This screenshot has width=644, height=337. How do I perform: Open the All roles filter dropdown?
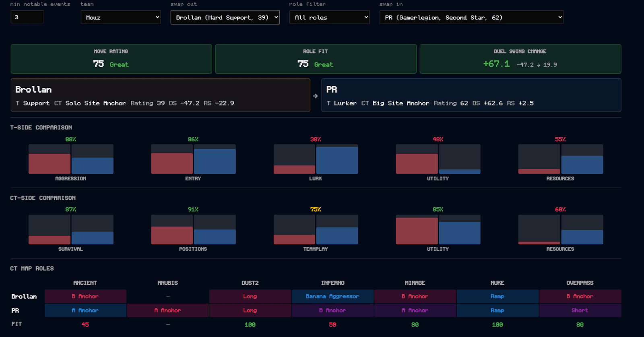click(329, 17)
